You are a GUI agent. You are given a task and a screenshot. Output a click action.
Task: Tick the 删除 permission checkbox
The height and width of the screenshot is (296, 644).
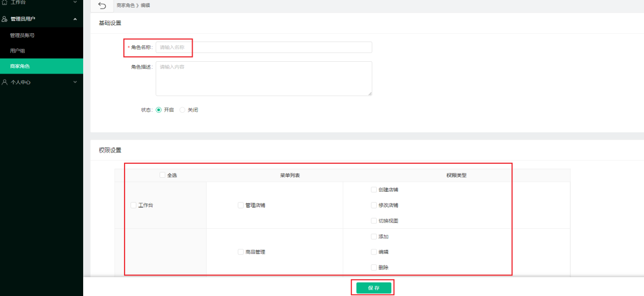click(374, 267)
